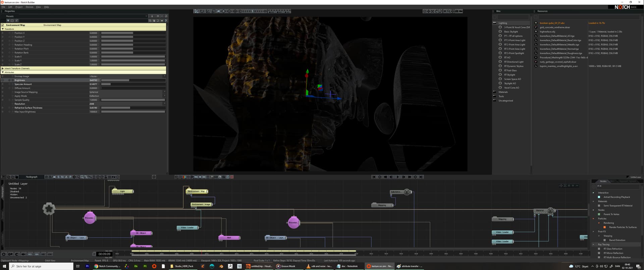
Task: Click the Notch logo in top-right corner
Action: point(622,7)
